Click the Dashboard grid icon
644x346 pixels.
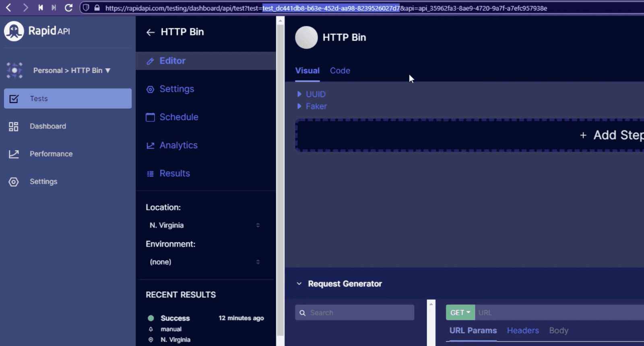14,126
